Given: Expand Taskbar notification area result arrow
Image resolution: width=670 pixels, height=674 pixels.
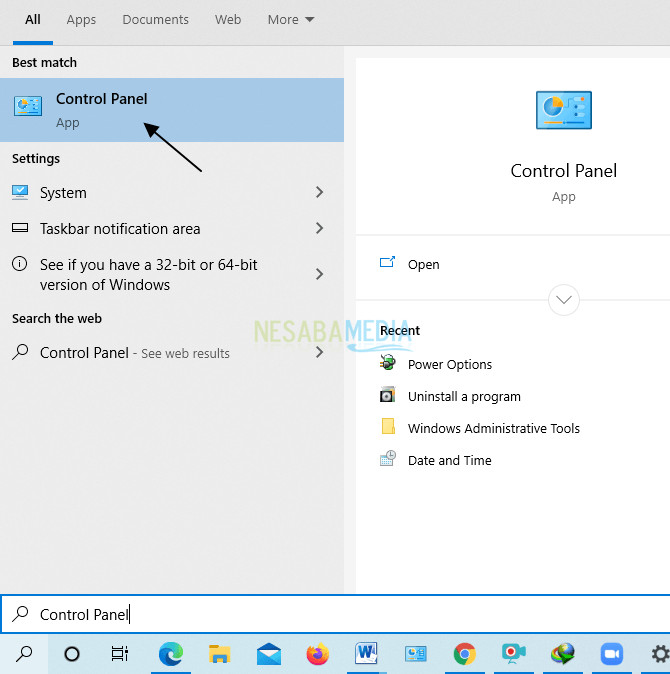Looking at the screenshot, I should 319,228.
